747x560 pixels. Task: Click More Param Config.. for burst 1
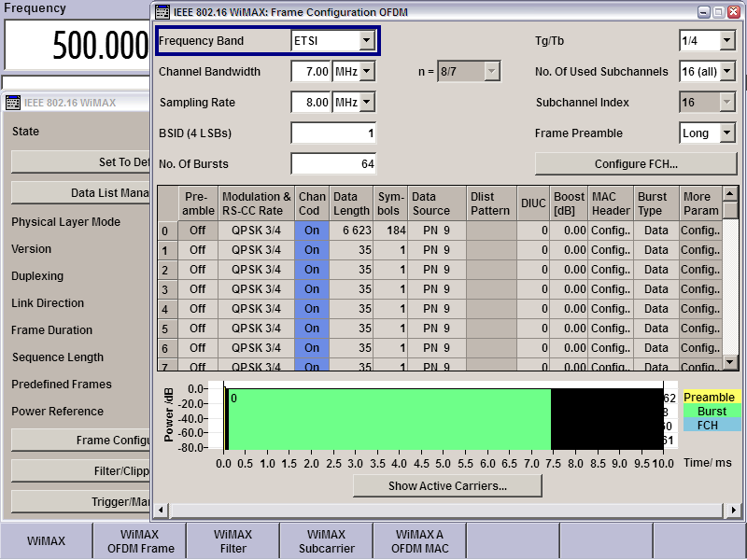[x=700, y=250]
